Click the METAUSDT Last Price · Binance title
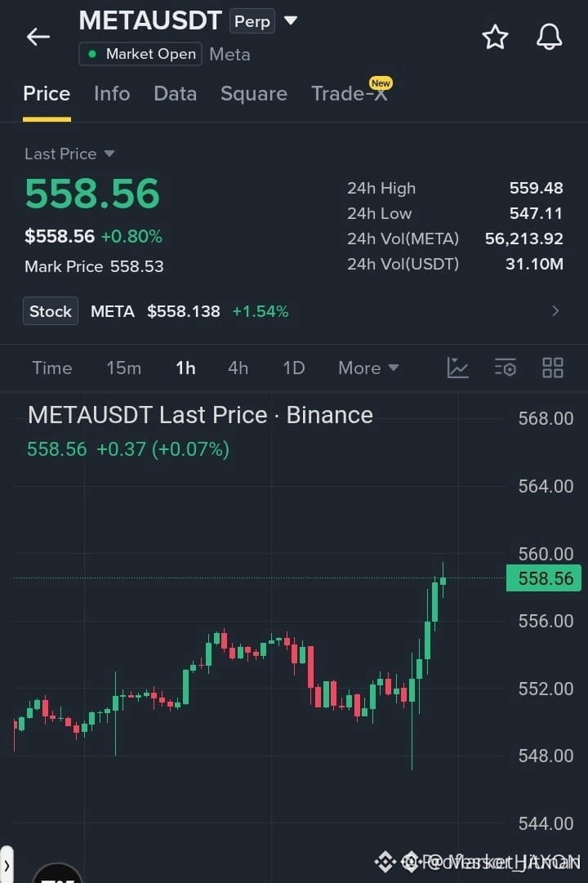 (x=201, y=415)
